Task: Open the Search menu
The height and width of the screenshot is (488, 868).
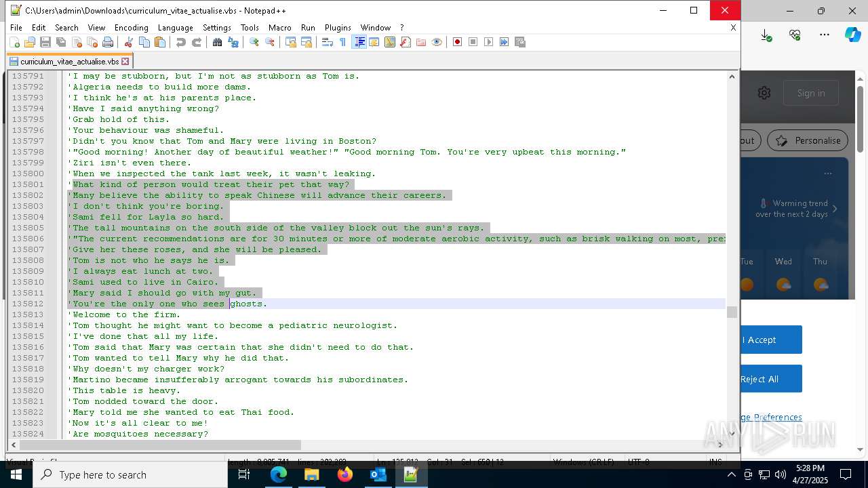Action: coord(66,28)
